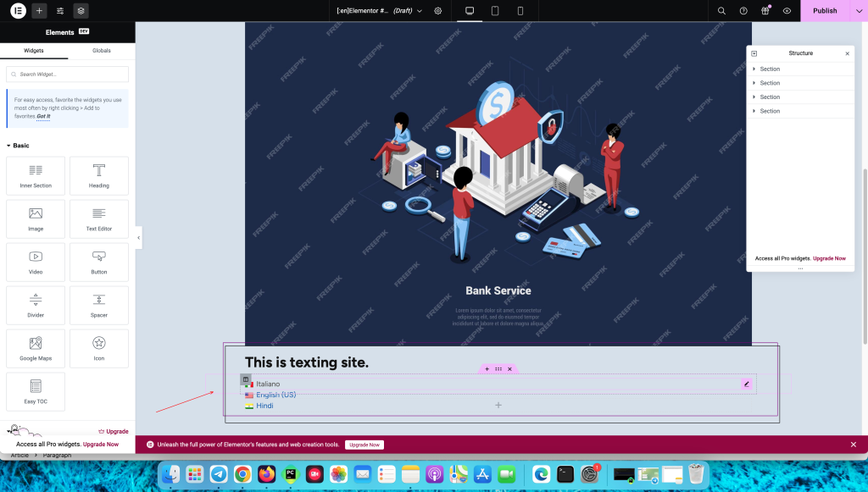Select the Heading widget
This screenshot has width=868, height=492.
pyautogui.click(x=99, y=176)
